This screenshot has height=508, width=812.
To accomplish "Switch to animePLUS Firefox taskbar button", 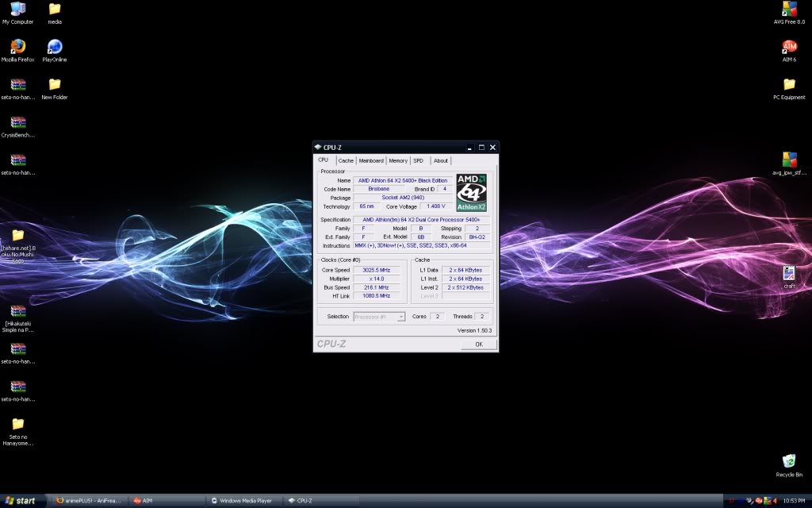I will click(89, 501).
